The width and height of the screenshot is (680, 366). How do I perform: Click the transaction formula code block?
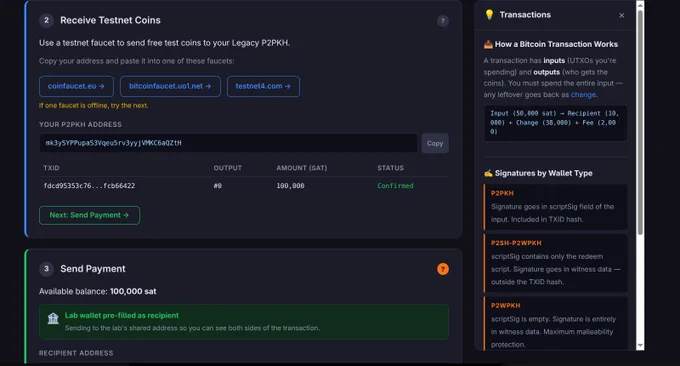click(556, 123)
